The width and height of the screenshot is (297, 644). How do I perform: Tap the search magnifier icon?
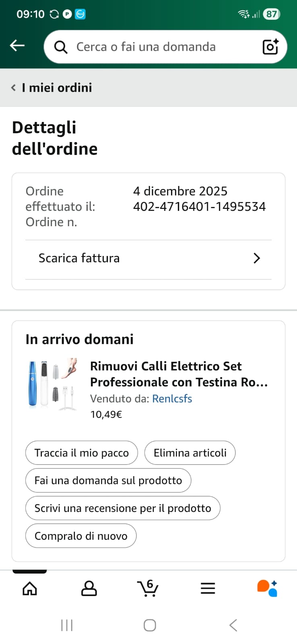click(x=61, y=47)
